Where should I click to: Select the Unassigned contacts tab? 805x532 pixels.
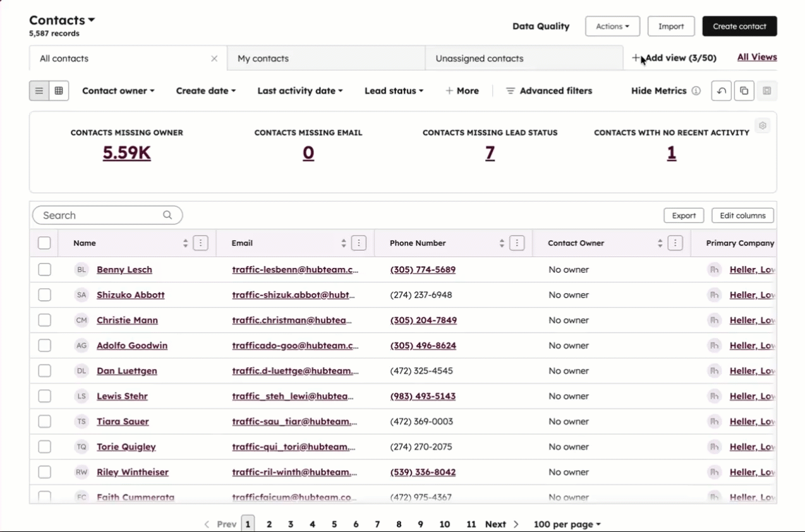click(x=480, y=58)
